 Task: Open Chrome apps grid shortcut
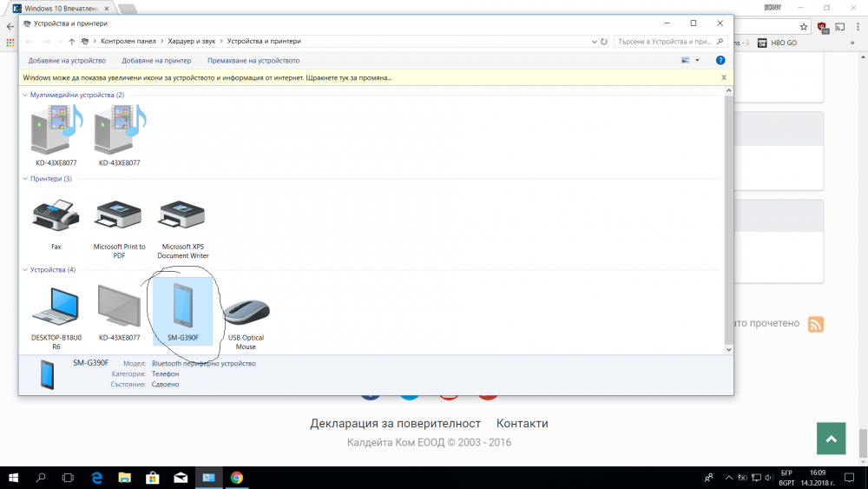tap(10, 43)
